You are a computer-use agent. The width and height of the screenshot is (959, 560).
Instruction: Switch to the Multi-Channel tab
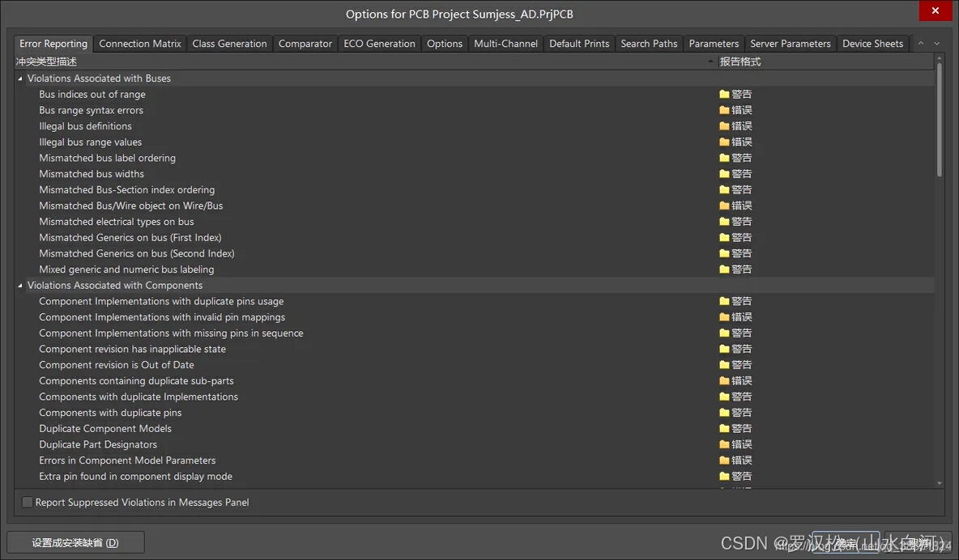[x=505, y=44]
